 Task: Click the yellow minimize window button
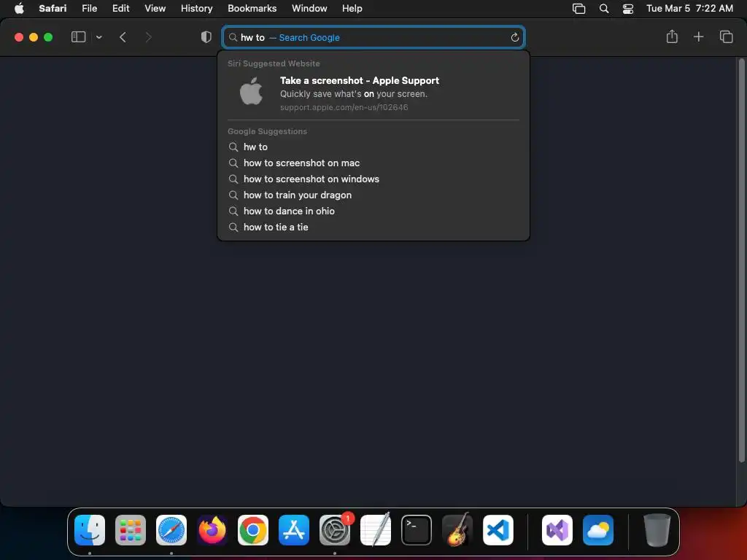(x=34, y=37)
